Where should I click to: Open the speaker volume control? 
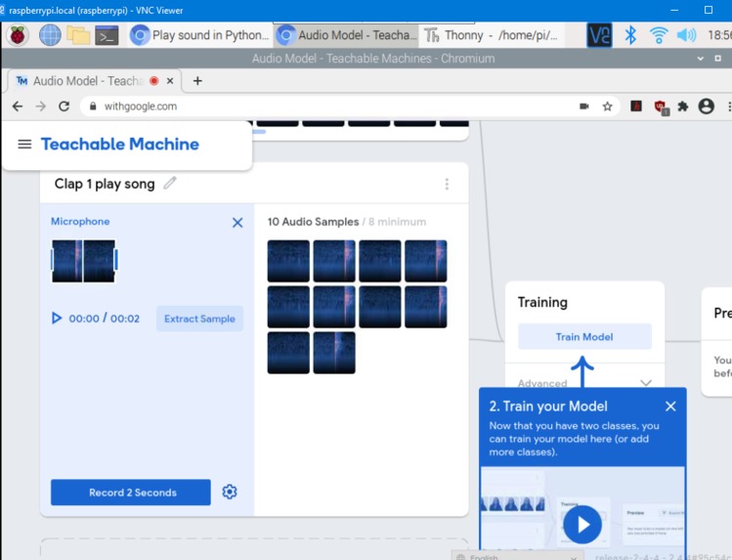pyautogui.click(x=686, y=35)
